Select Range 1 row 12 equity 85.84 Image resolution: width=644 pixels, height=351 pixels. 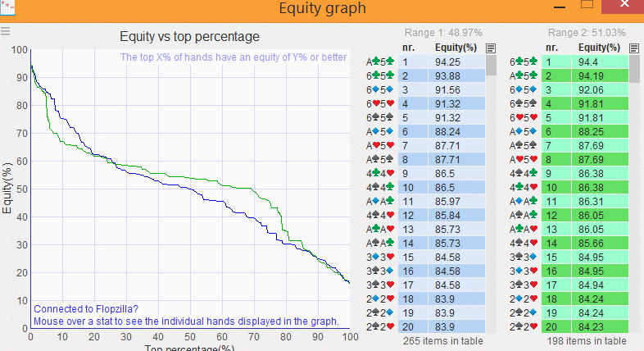tap(456, 216)
